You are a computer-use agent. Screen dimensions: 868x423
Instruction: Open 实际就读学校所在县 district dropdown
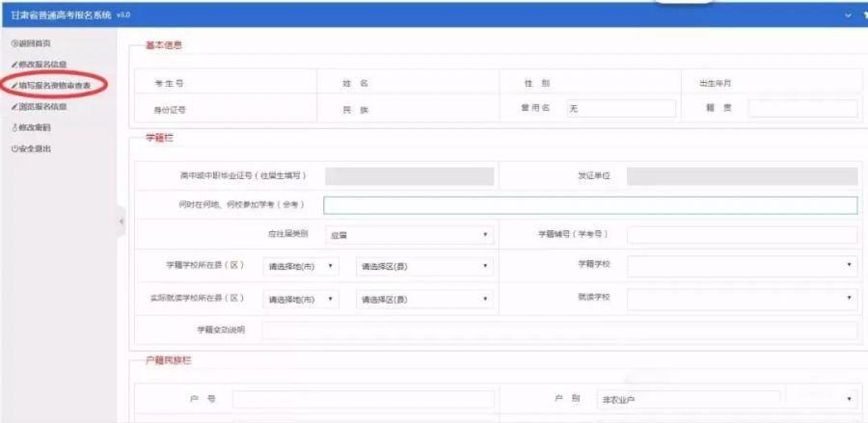point(424,299)
